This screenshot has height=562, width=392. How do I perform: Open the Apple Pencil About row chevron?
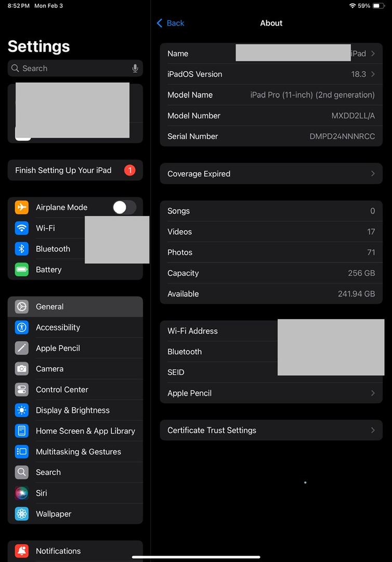click(373, 393)
